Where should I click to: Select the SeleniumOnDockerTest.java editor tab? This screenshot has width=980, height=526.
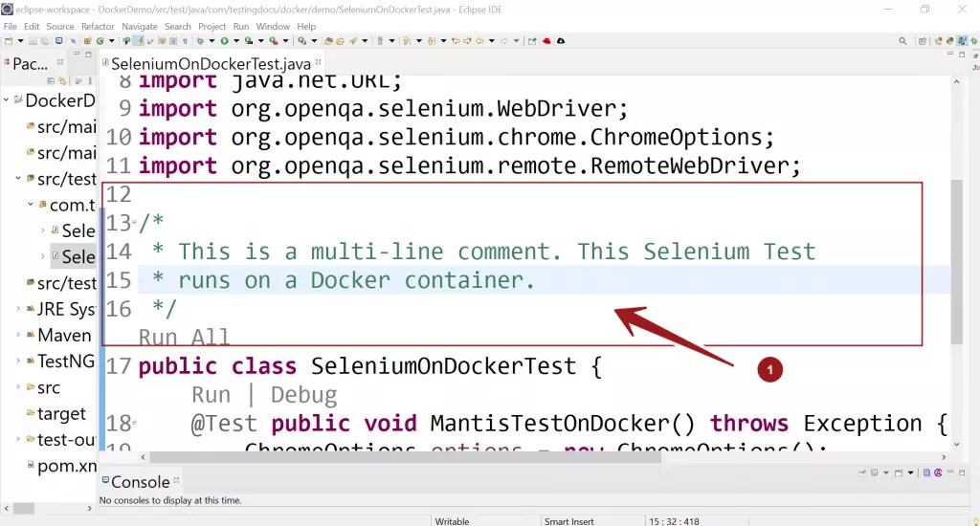coord(210,64)
